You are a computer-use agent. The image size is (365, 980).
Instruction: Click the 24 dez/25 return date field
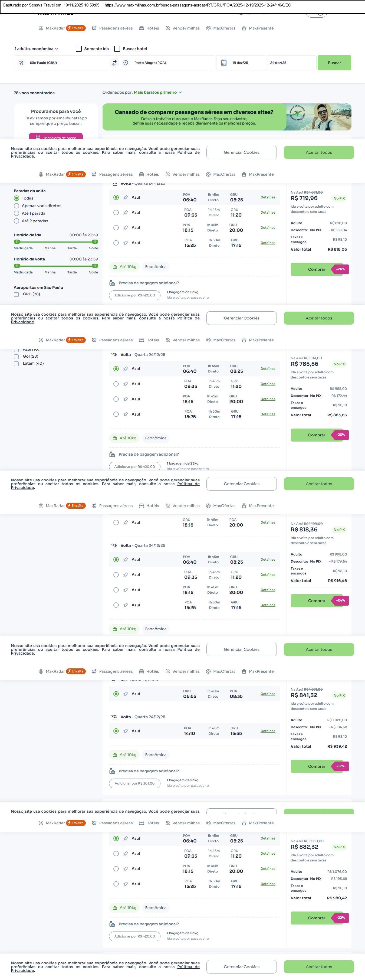(291, 63)
